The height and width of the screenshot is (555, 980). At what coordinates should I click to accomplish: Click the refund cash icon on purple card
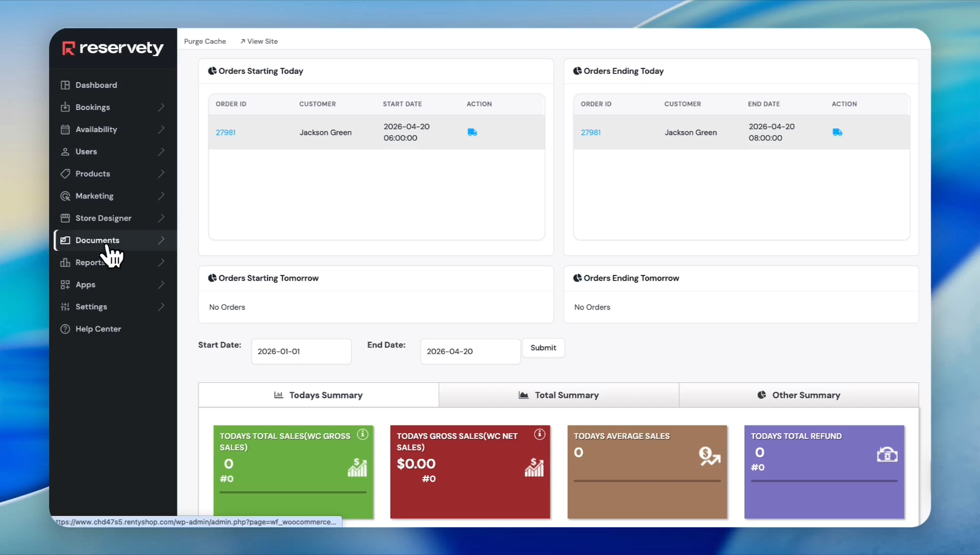[x=887, y=455]
